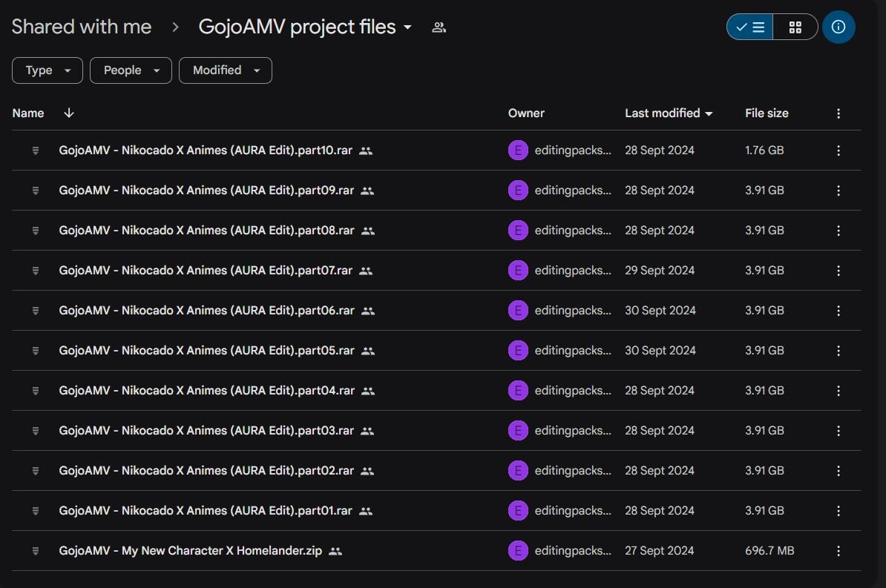Open the view details info icon
This screenshot has height=588, width=886.
click(x=839, y=27)
